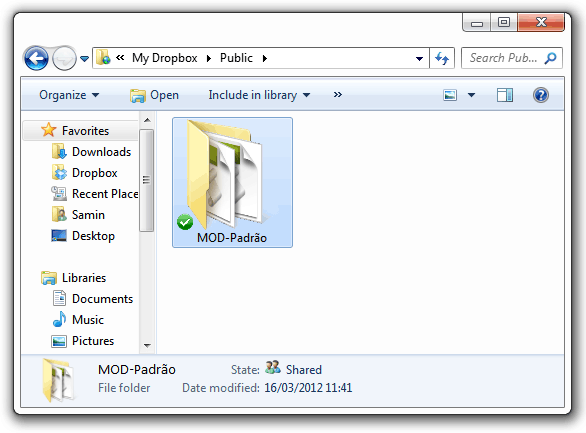Click the refresh icon beside address bar
The width and height of the screenshot is (586, 433).
(x=442, y=58)
